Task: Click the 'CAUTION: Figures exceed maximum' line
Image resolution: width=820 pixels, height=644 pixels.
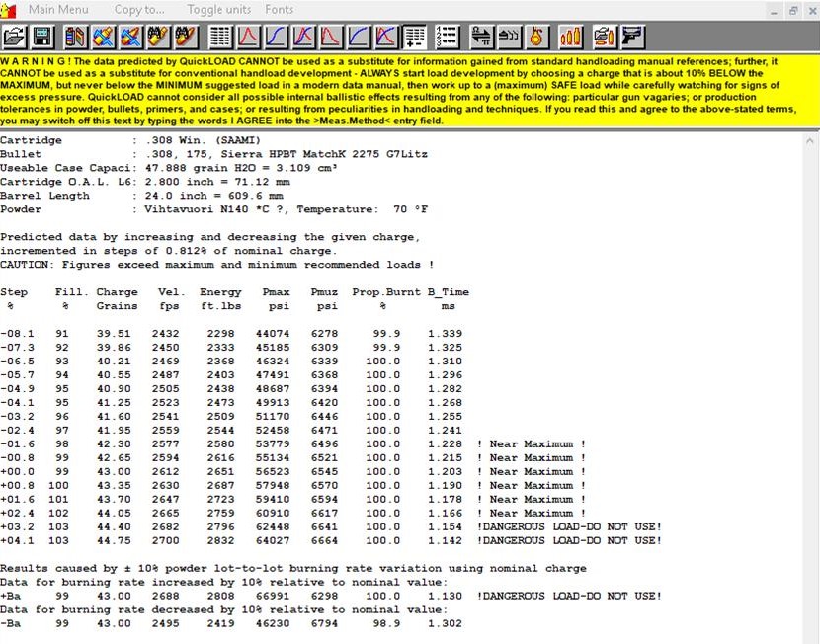Action: point(217,265)
